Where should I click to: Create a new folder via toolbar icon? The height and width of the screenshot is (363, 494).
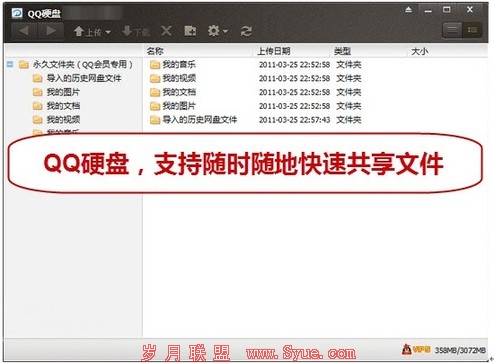[x=190, y=31]
